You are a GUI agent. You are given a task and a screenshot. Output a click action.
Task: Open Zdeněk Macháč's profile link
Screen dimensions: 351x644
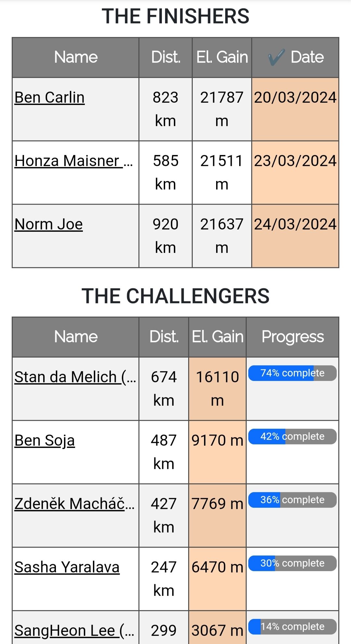pos(74,504)
